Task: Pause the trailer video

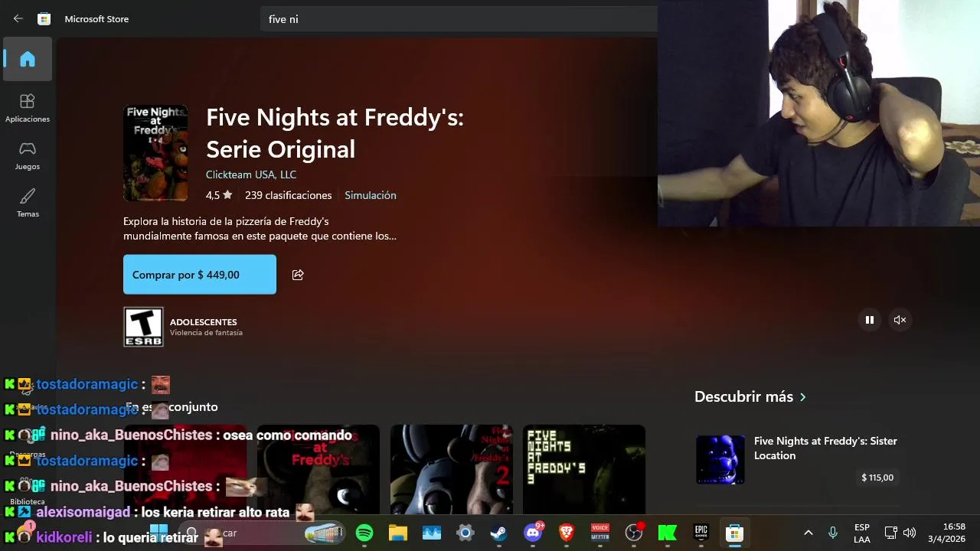Action: (870, 320)
